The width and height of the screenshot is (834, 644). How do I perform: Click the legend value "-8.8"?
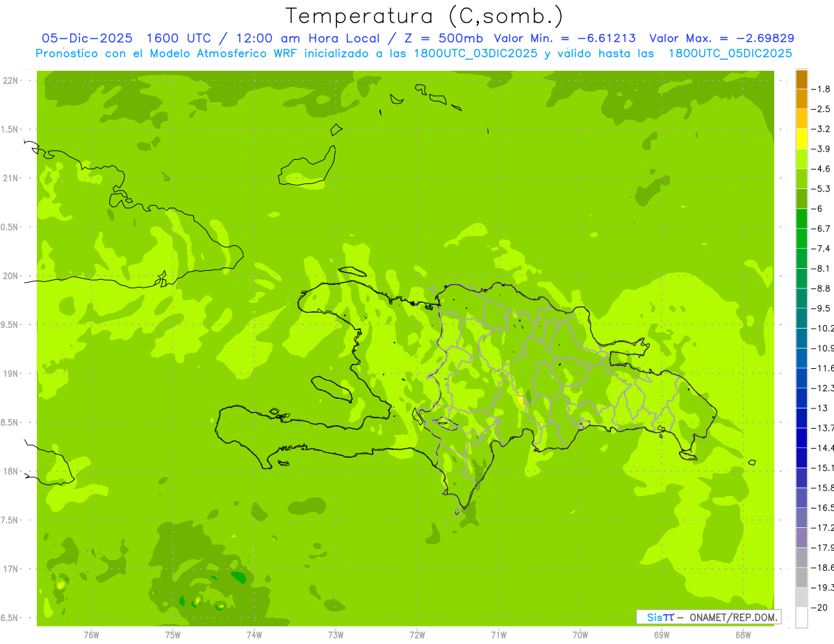tap(821, 288)
